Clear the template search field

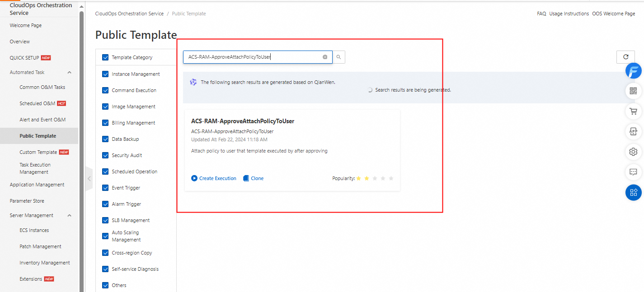pyautogui.click(x=325, y=57)
